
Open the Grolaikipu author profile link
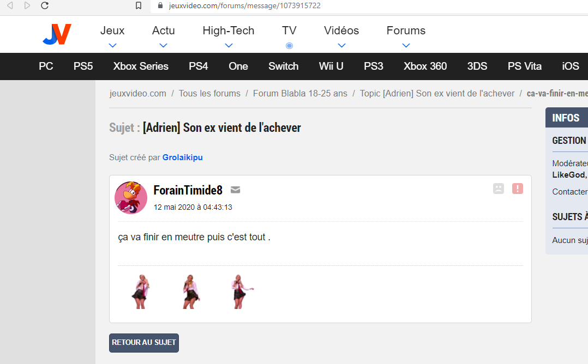(x=182, y=157)
